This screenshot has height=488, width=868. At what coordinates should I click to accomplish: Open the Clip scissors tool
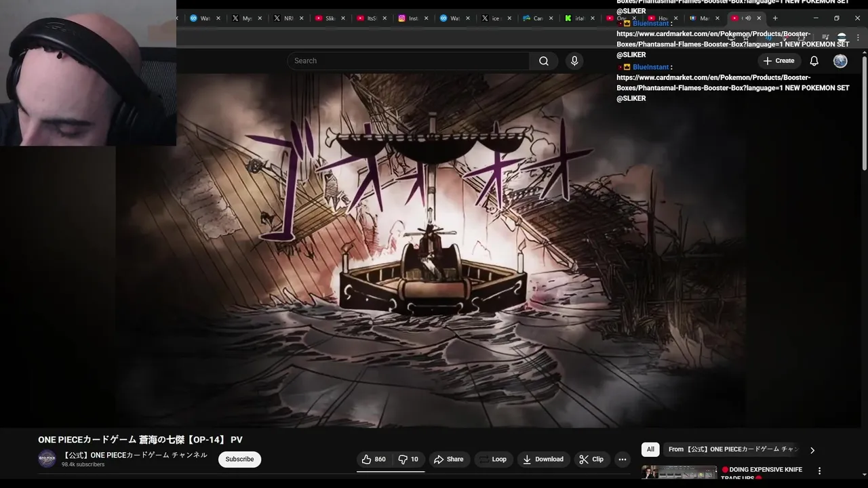point(591,460)
